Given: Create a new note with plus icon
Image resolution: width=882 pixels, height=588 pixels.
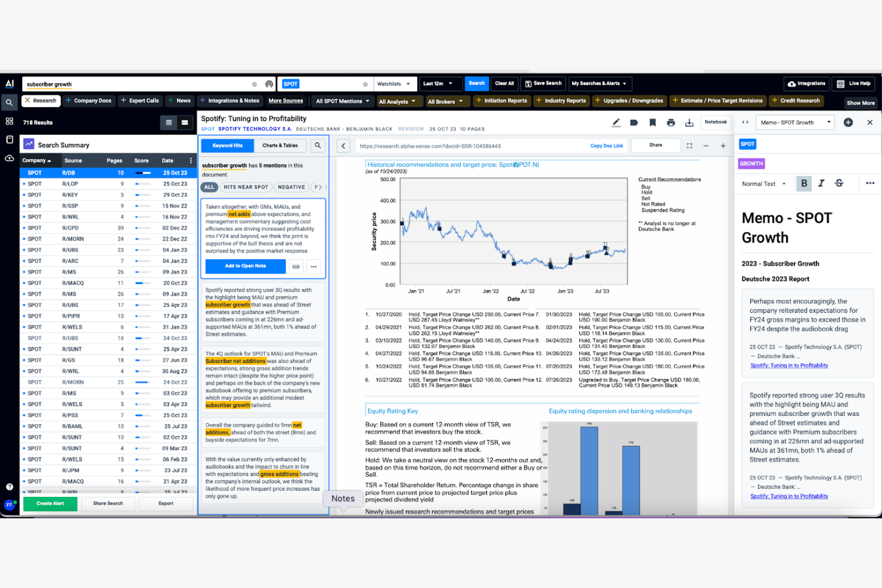Looking at the screenshot, I should tap(848, 122).
